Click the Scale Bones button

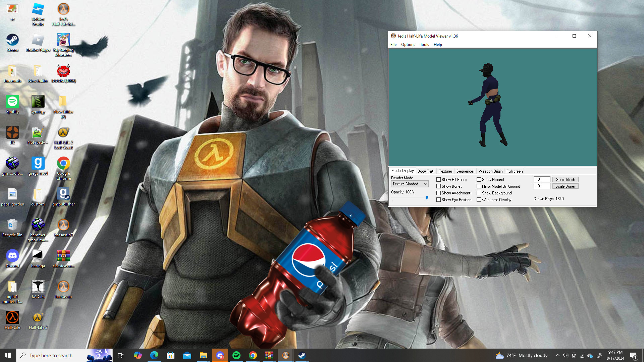565,186
